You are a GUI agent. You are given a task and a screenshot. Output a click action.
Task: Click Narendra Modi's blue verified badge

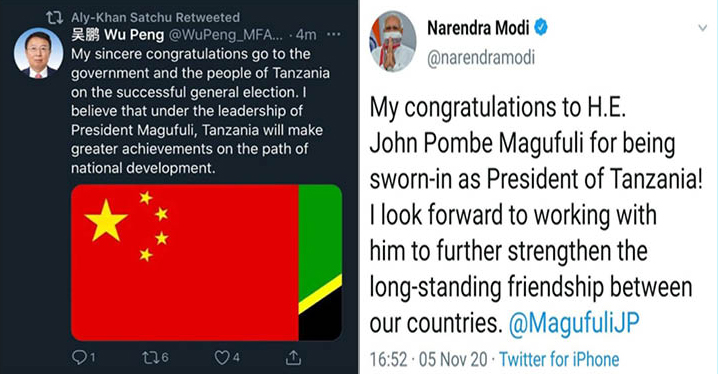(x=541, y=27)
